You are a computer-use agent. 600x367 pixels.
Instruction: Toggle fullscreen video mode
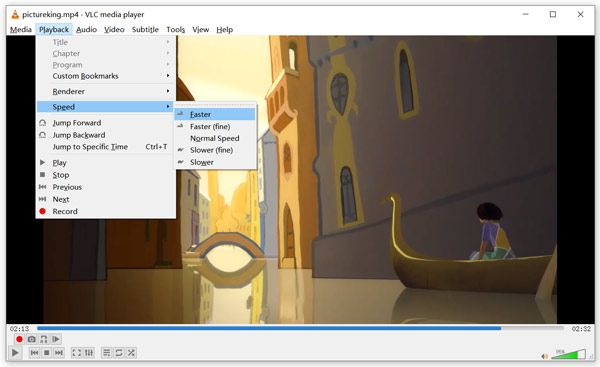(x=77, y=352)
